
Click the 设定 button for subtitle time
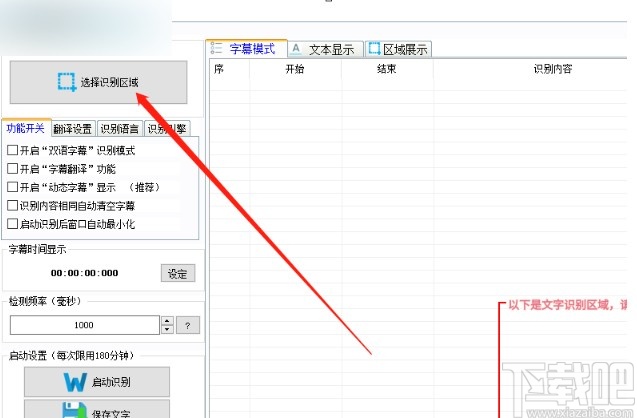tap(178, 273)
